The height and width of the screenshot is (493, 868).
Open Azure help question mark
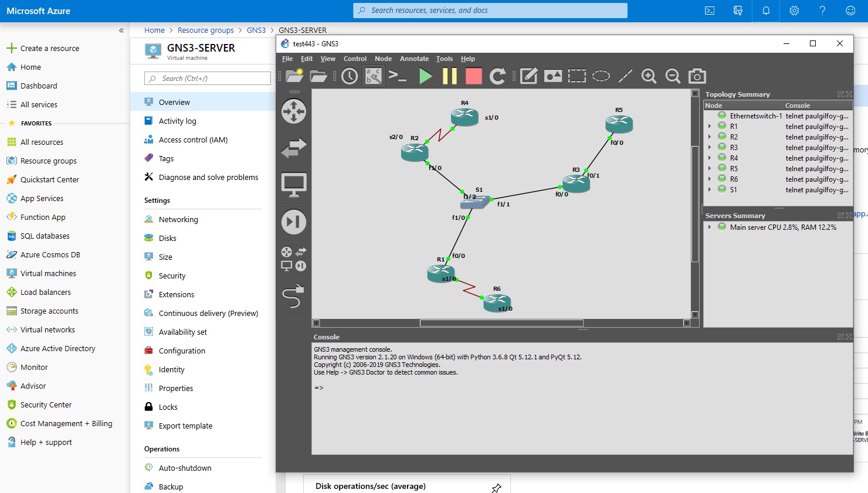click(822, 11)
